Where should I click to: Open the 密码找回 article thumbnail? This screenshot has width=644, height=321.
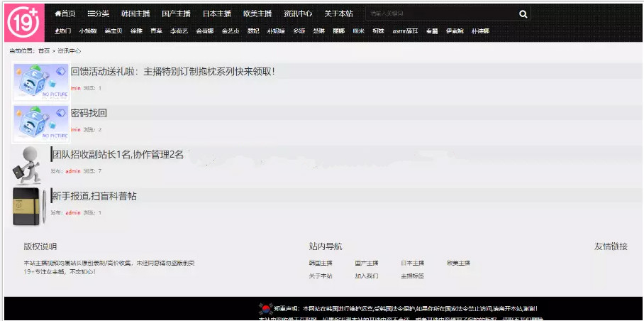click(42, 123)
